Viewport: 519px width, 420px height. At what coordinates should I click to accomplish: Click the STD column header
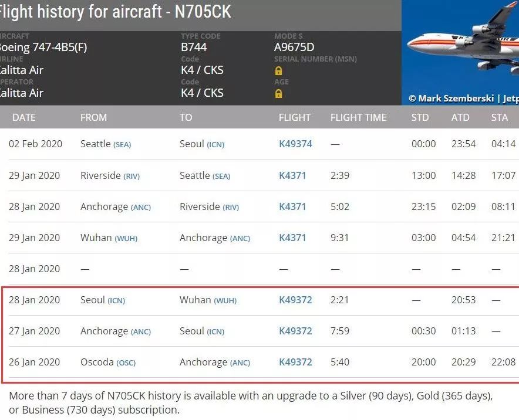tap(420, 117)
